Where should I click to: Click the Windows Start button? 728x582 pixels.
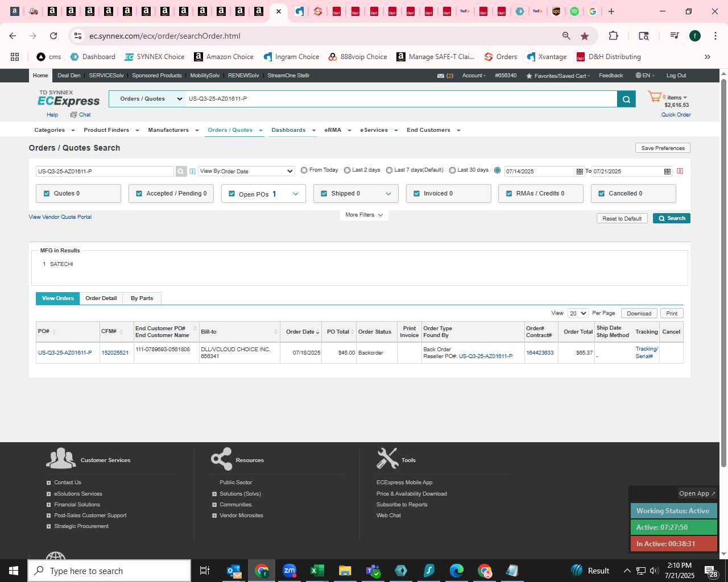(14, 571)
